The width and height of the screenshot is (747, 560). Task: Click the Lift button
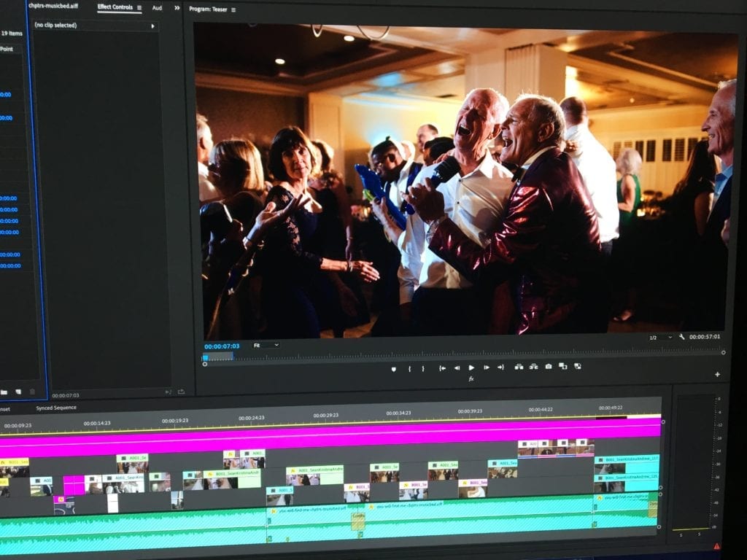[519, 367]
